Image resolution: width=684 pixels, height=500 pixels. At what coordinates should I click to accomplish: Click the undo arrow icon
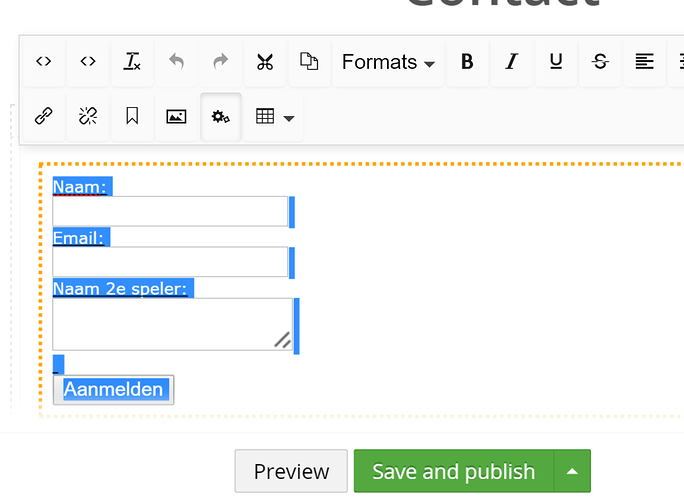[x=177, y=62]
